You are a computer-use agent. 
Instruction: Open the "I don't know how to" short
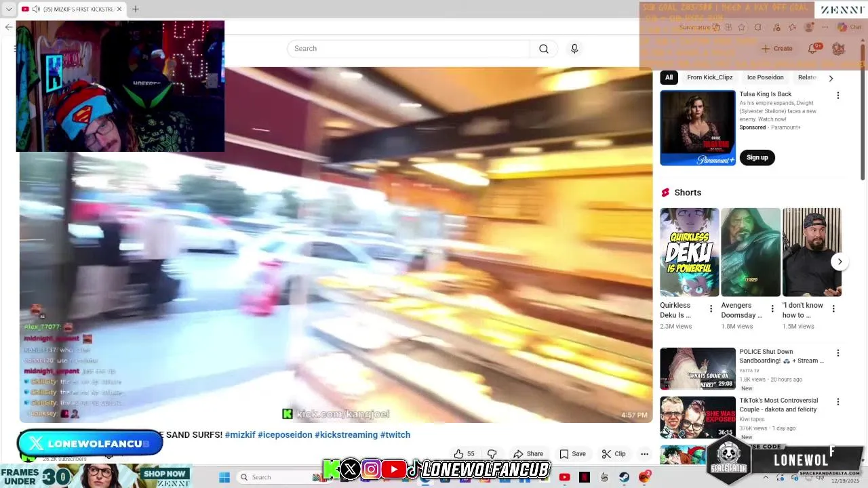click(x=812, y=252)
